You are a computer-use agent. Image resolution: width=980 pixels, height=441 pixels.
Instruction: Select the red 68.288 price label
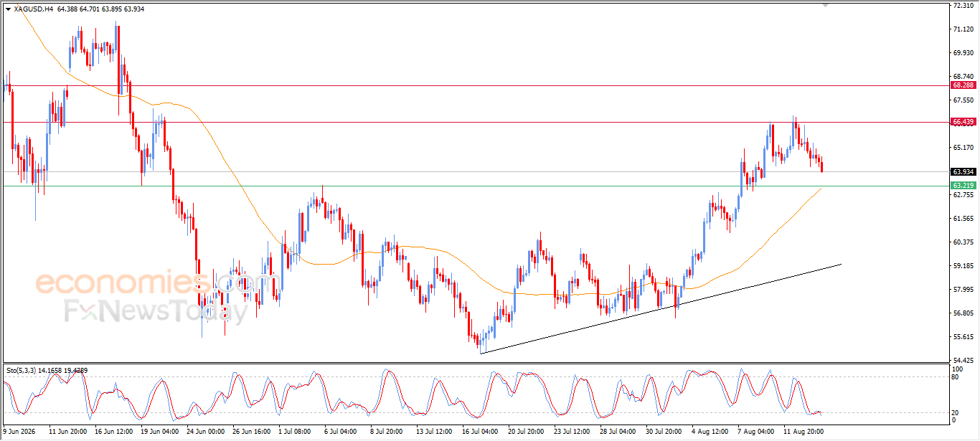pos(962,85)
